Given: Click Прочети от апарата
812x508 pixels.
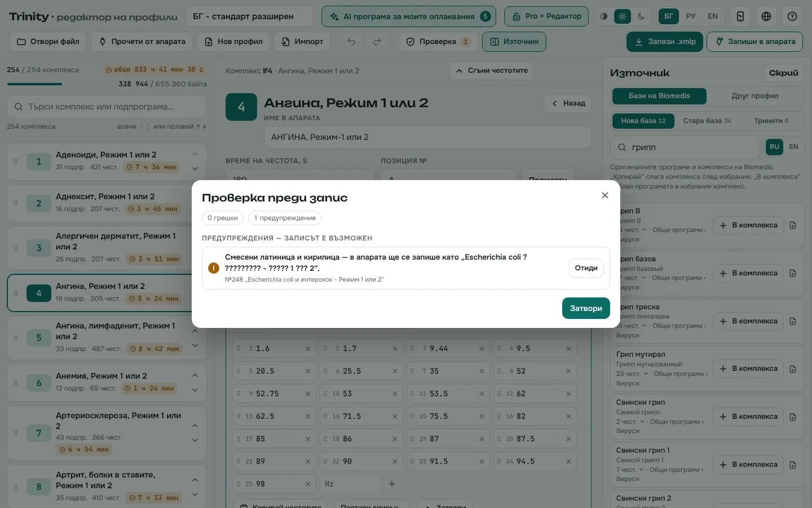Looking at the screenshot, I should pos(142,42).
